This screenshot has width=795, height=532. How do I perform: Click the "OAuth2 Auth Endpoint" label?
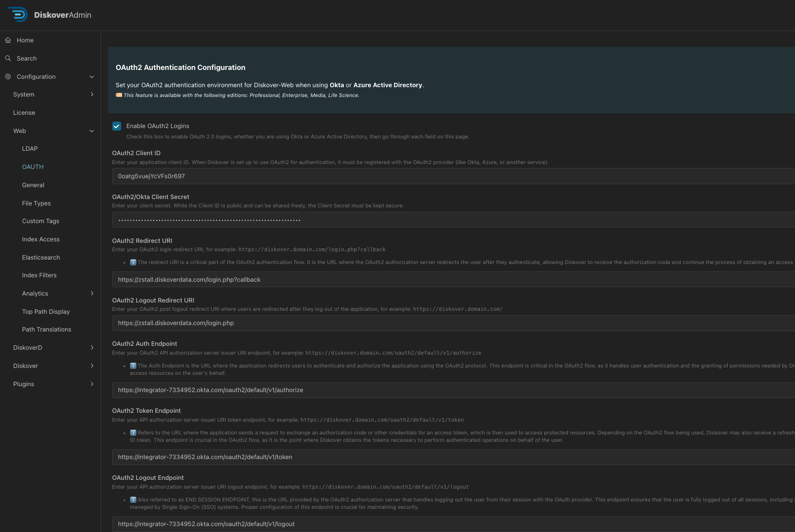(x=145, y=344)
